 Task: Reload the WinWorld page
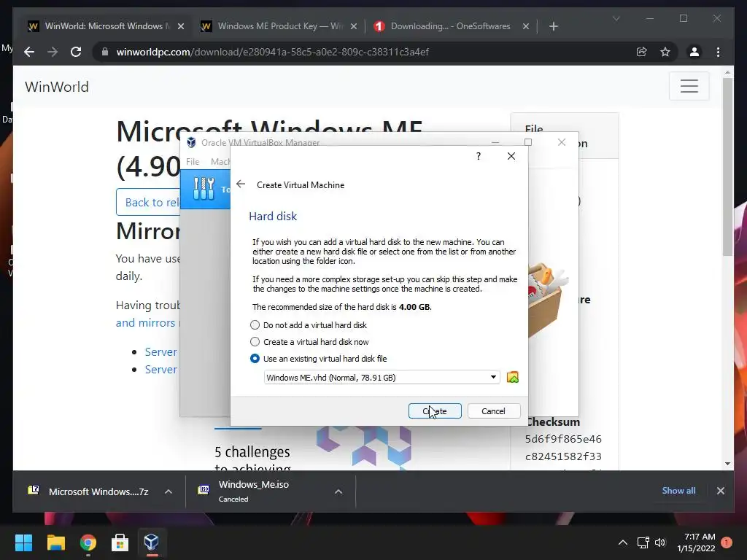coord(76,52)
